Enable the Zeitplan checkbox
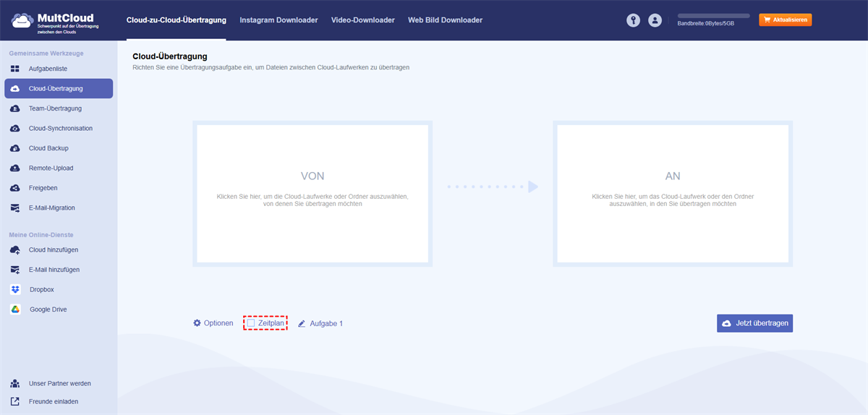This screenshot has width=868, height=415. coord(251,323)
